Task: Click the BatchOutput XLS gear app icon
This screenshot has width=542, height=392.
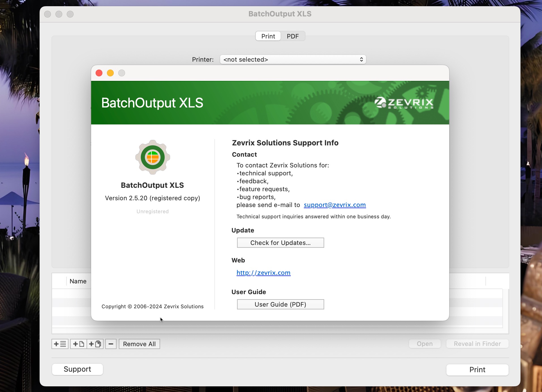Action: [152, 157]
